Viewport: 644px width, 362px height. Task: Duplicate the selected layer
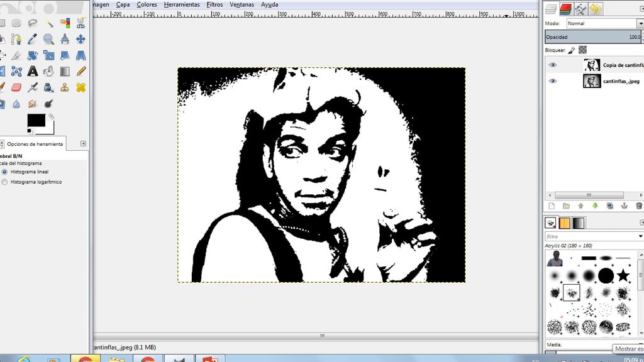coord(610,206)
